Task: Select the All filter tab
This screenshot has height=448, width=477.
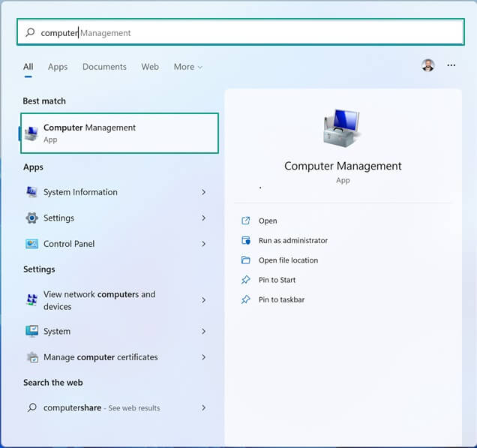Action: click(28, 67)
